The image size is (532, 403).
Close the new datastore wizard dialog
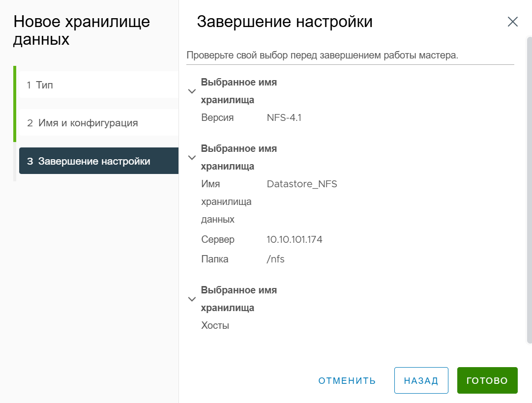tap(512, 22)
